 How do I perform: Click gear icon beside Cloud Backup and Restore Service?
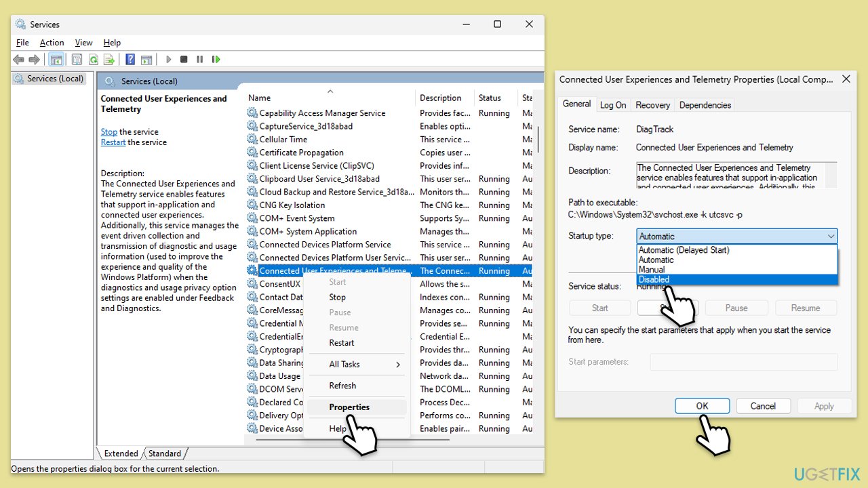252,192
